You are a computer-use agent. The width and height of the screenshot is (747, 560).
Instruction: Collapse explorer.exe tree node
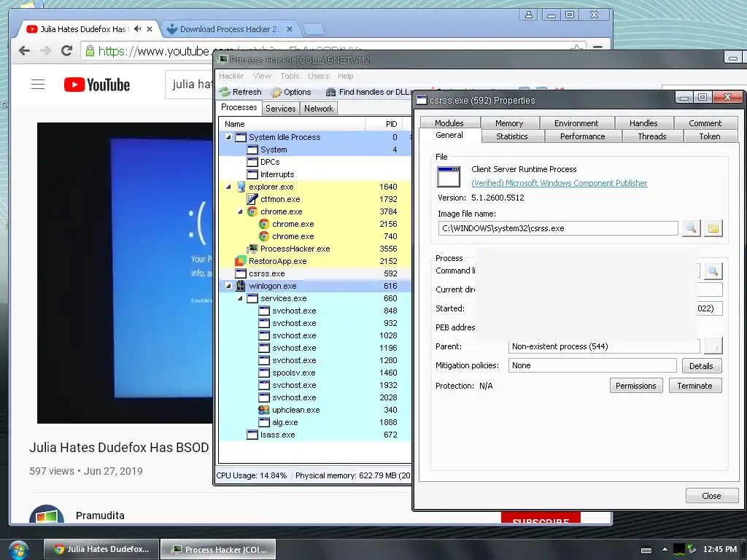pyautogui.click(x=228, y=187)
